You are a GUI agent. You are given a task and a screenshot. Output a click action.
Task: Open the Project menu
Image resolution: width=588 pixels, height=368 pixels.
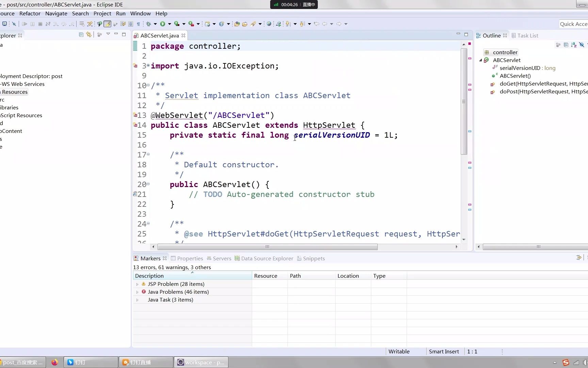pos(102,13)
